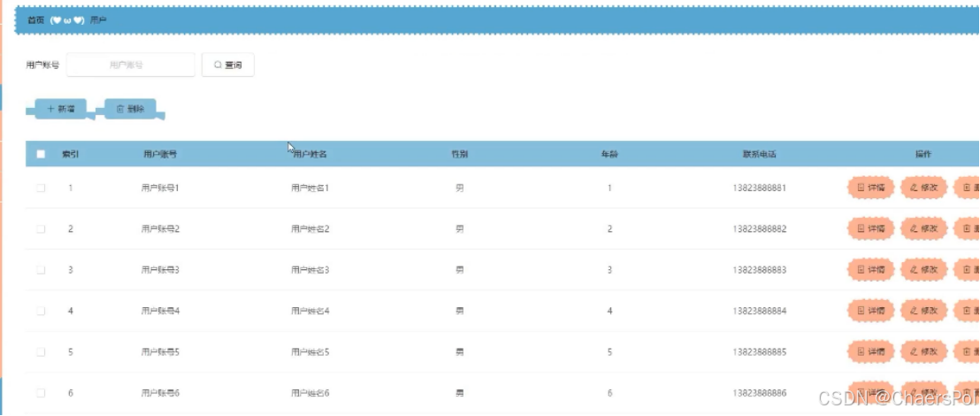980x416 pixels.
Task: Click phone number 13823888884
Action: tap(760, 311)
